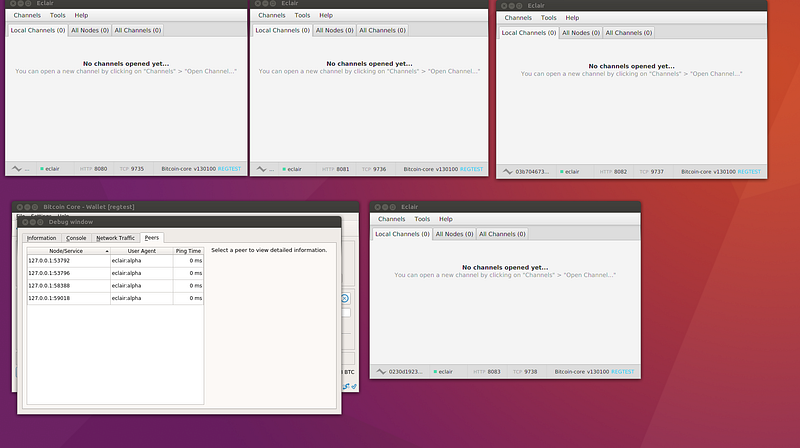800x448 pixels.
Task: Select peer row 127.0.0.1:59018
Action: [x=115, y=298]
